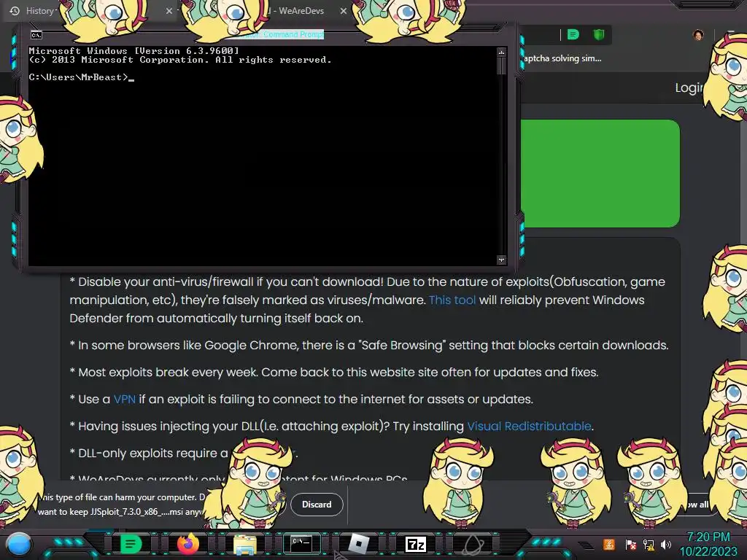Open the volume speaker tray icon
Viewport: 747px width, 560px height.
point(666,544)
